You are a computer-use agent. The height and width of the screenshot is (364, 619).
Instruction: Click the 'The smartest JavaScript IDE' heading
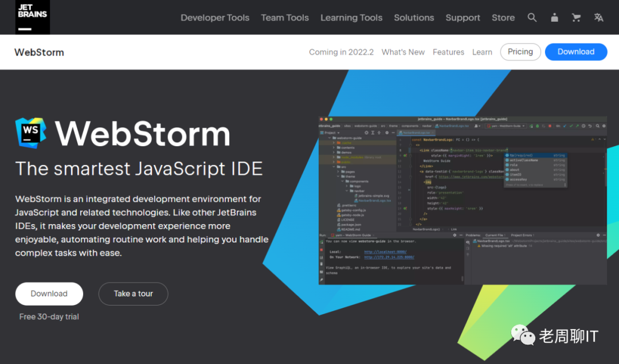click(x=139, y=169)
